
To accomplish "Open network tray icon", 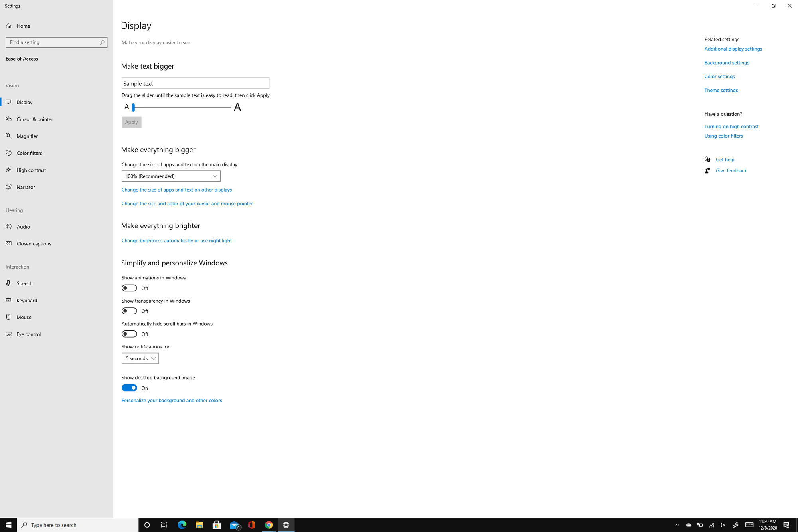I will pos(711,525).
